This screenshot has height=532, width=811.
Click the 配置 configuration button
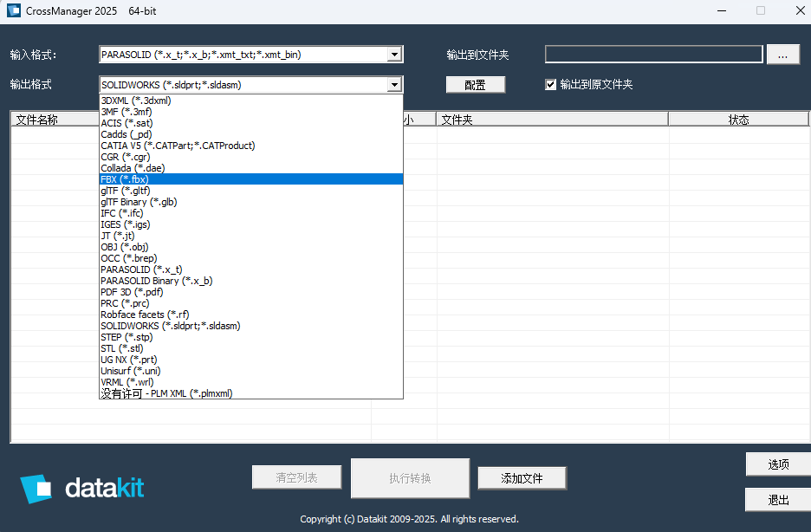pyautogui.click(x=476, y=85)
